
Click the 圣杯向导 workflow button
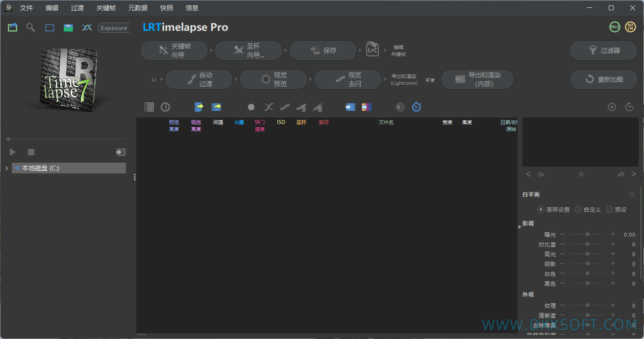click(248, 50)
